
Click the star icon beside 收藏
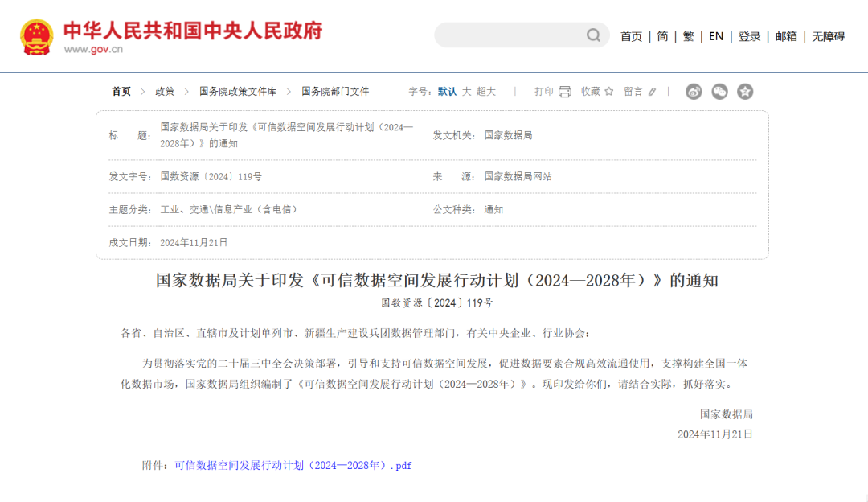pyautogui.click(x=609, y=92)
